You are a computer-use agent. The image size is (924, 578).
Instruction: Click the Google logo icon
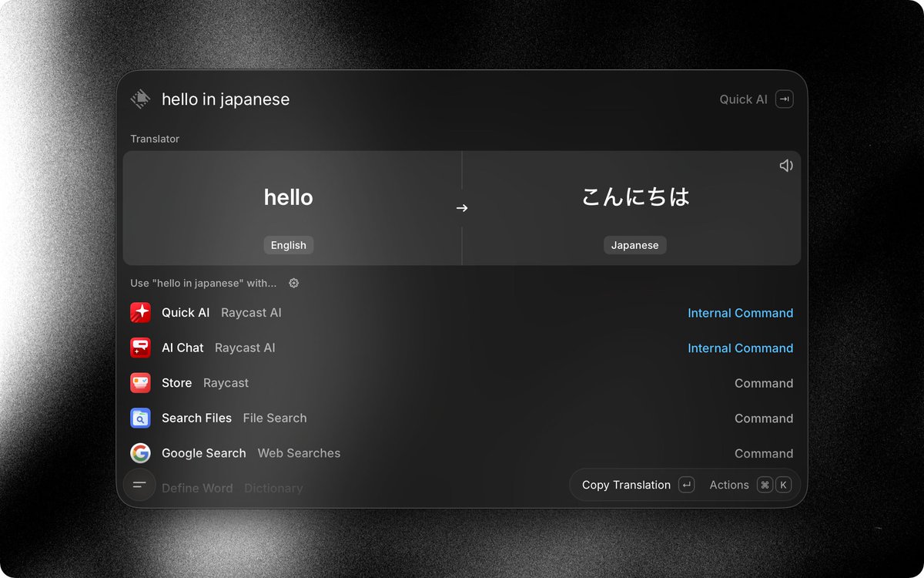pyautogui.click(x=140, y=453)
